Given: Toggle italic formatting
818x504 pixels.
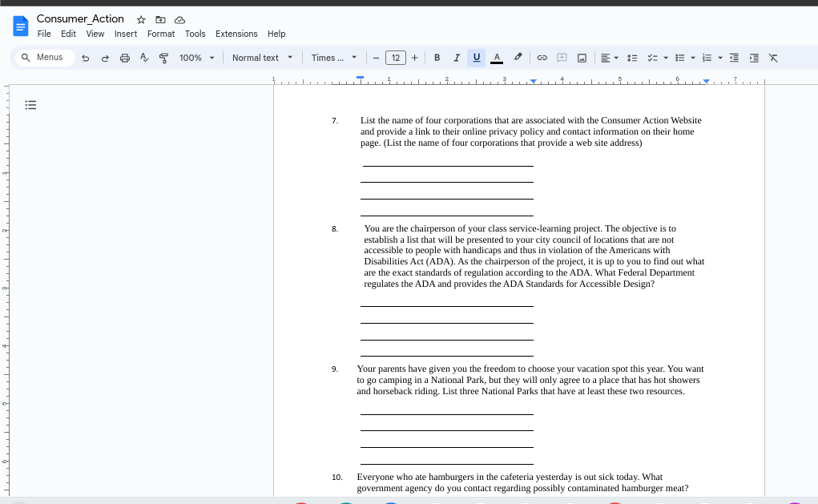Looking at the screenshot, I should pos(456,58).
